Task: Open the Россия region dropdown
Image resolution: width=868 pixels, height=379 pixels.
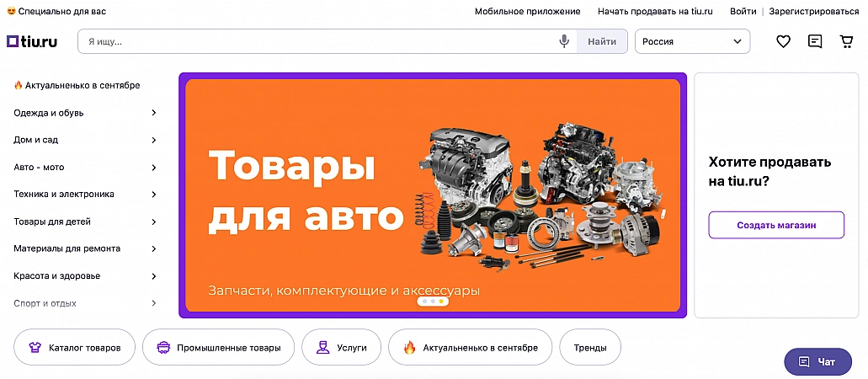Action: [693, 41]
